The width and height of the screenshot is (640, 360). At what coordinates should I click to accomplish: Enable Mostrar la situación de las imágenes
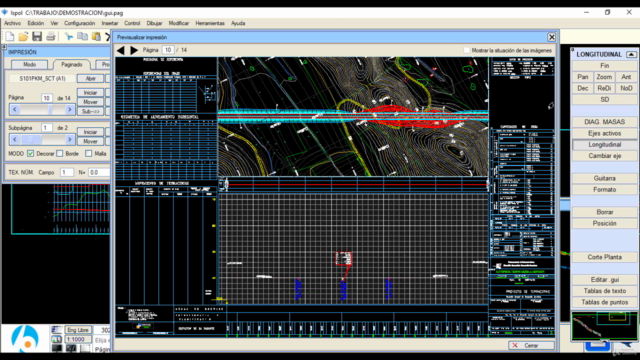point(467,50)
